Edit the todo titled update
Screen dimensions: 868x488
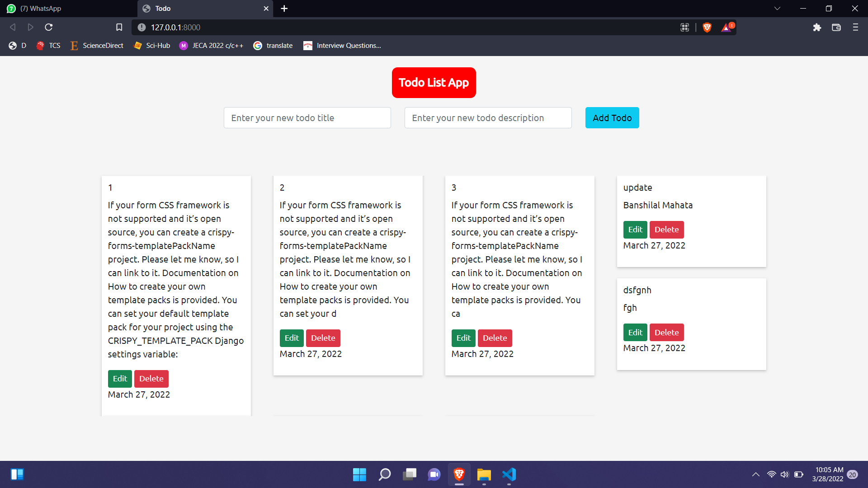pos(635,229)
